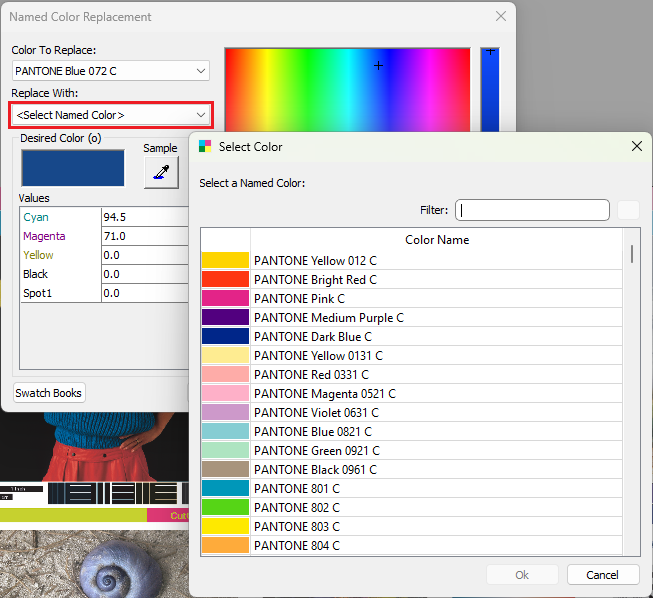Click the Spot1 value field 0.0
This screenshot has width=653, height=598.
[145, 293]
